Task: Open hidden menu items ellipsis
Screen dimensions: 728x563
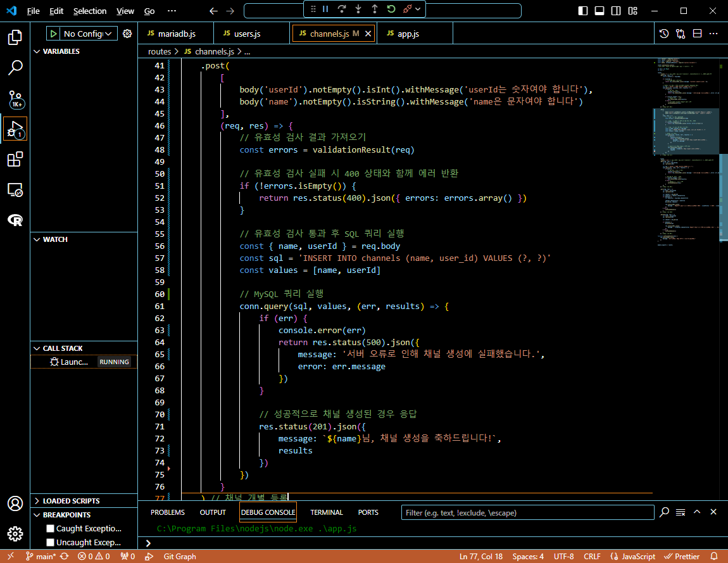Action: [172, 11]
